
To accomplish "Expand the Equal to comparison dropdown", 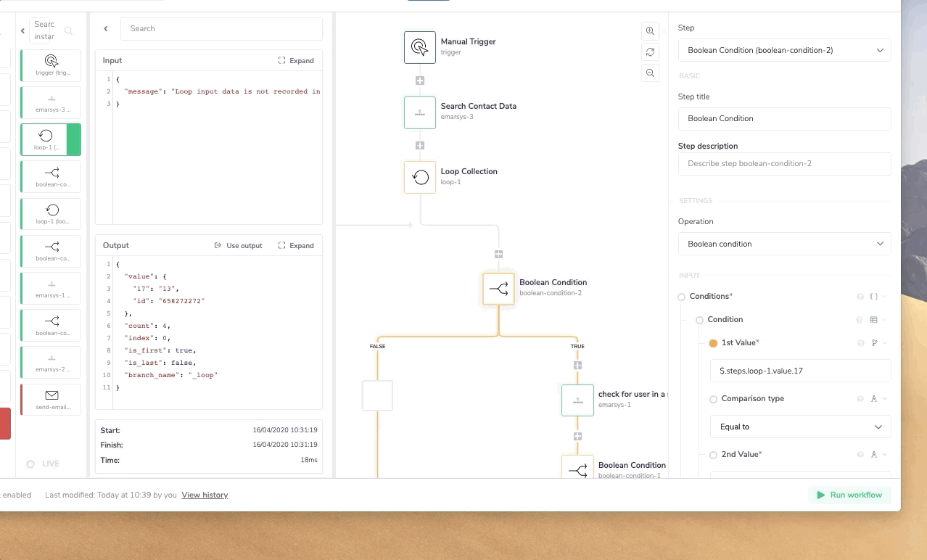I will pos(800,427).
